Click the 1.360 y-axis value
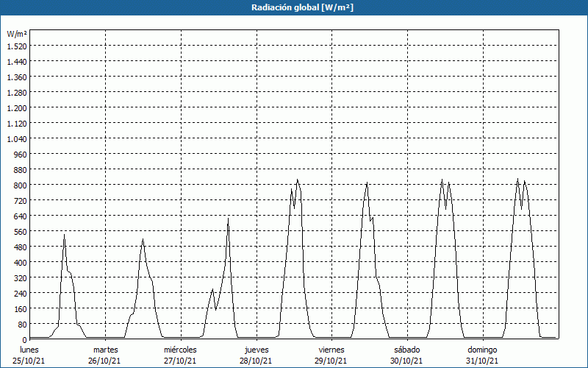Viewport: 588px width, 368px height. tap(17, 77)
